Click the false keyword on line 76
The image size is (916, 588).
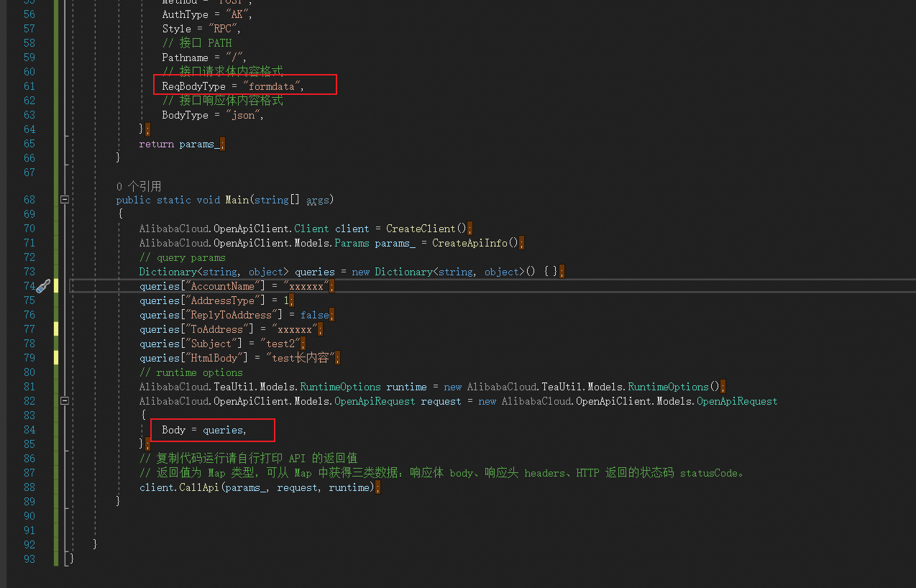(x=314, y=315)
